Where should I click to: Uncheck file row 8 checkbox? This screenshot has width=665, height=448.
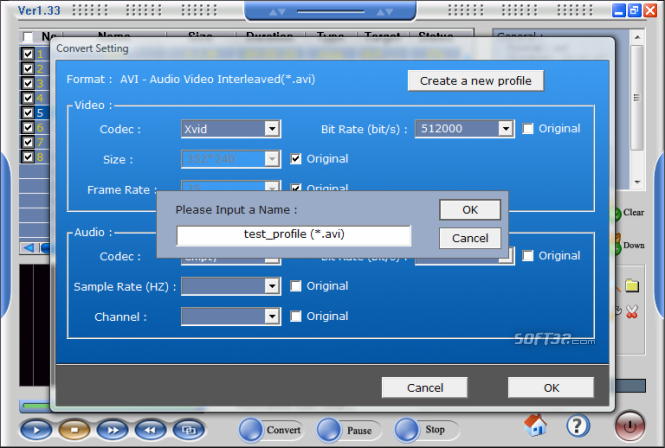point(28,157)
